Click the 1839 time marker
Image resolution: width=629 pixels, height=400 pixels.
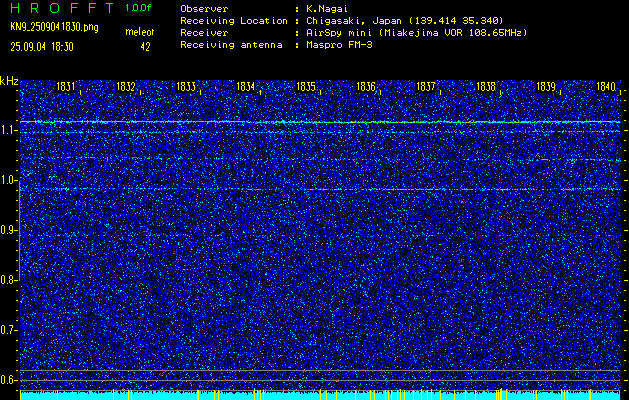pos(546,87)
